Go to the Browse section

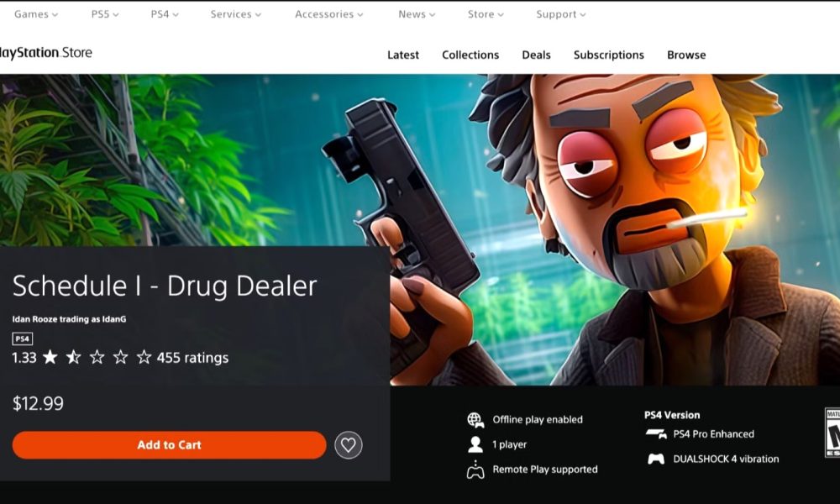tap(686, 55)
